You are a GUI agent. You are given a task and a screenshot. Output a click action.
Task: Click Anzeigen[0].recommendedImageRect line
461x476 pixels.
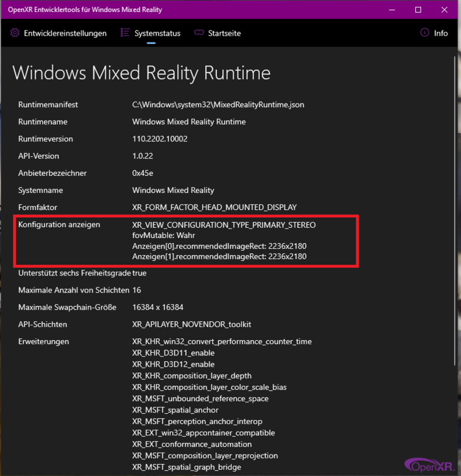coord(219,246)
